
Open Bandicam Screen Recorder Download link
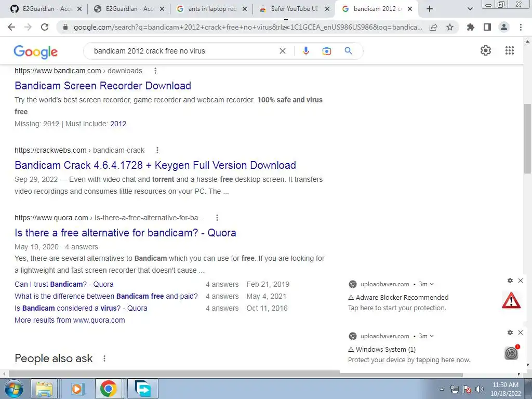(103, 86)
